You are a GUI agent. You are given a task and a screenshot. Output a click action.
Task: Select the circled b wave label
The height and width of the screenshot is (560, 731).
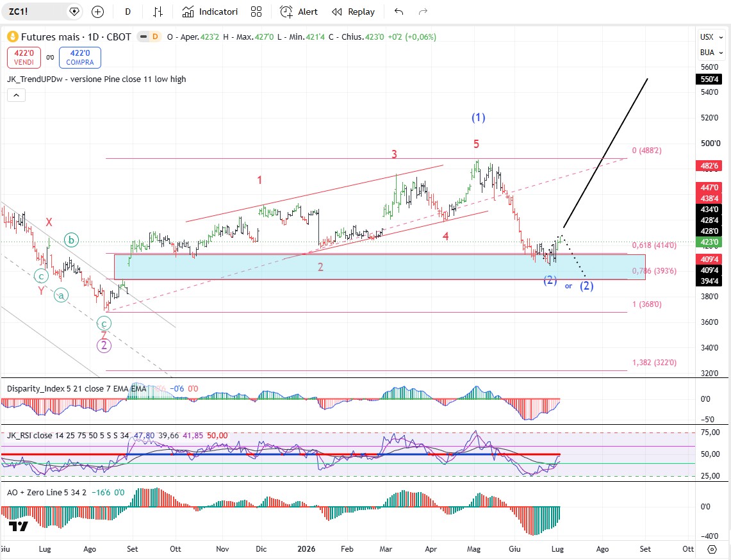pos(71,240)
